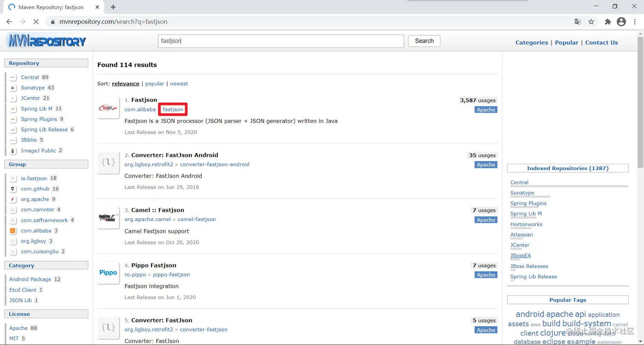
Task: Open the Chrome profile avatar icon
Action: tap(621, 22)
